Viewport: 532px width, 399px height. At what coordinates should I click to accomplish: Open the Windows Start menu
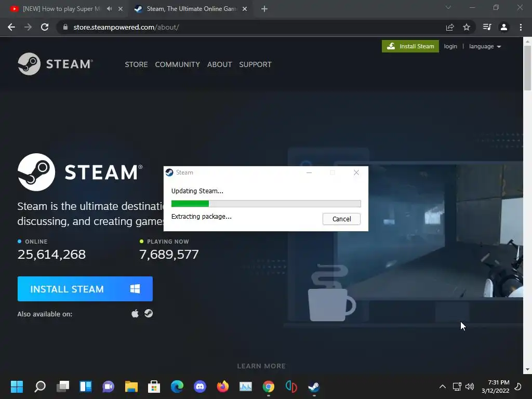[x=17, y=387]
